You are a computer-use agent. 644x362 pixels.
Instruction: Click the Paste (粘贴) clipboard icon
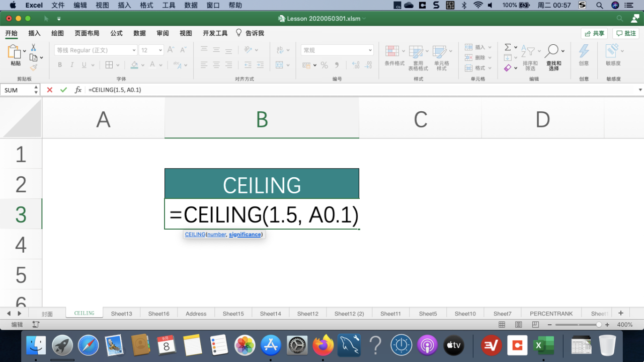(x=14, y=51)
